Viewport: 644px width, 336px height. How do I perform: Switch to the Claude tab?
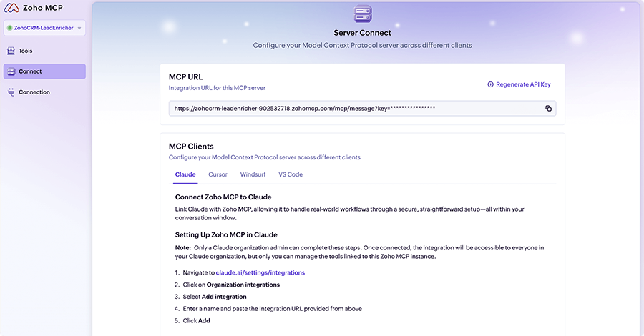click(185, 174)
